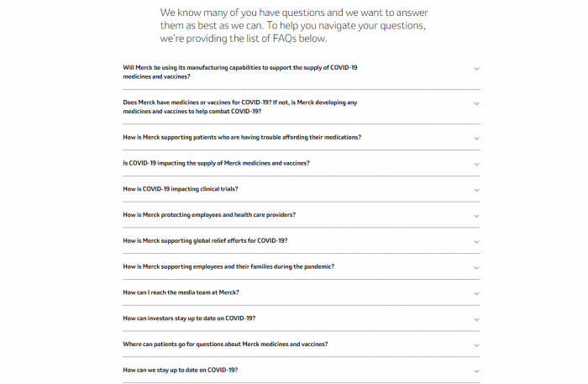This screenshot has width=588, height=384.
Task: Click chevron beside investors stay up to date
Action: [476, 319]
